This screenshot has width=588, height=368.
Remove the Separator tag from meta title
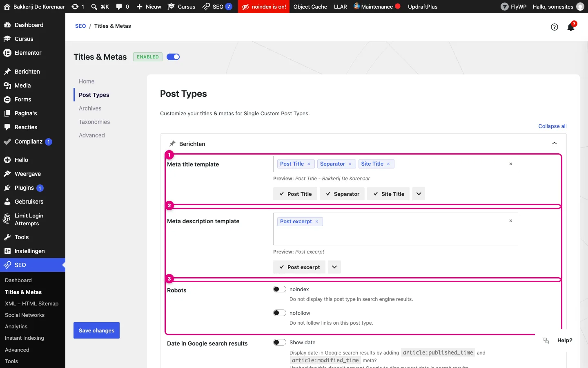[350, 164]
